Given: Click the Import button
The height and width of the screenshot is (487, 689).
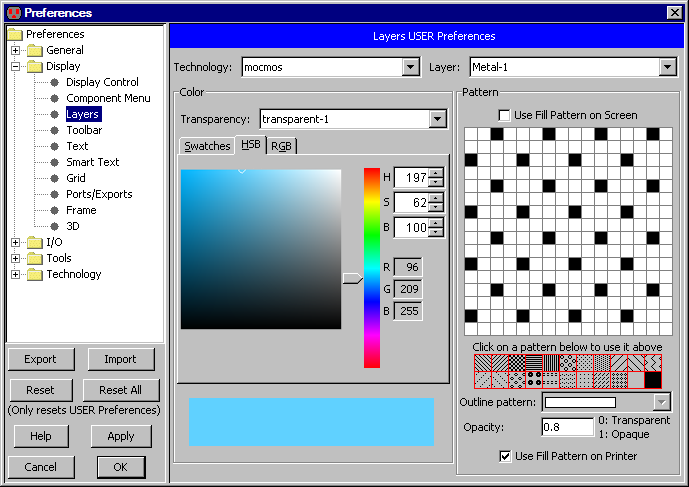Looking at the screenshot, I should click(x=121, y=359).
